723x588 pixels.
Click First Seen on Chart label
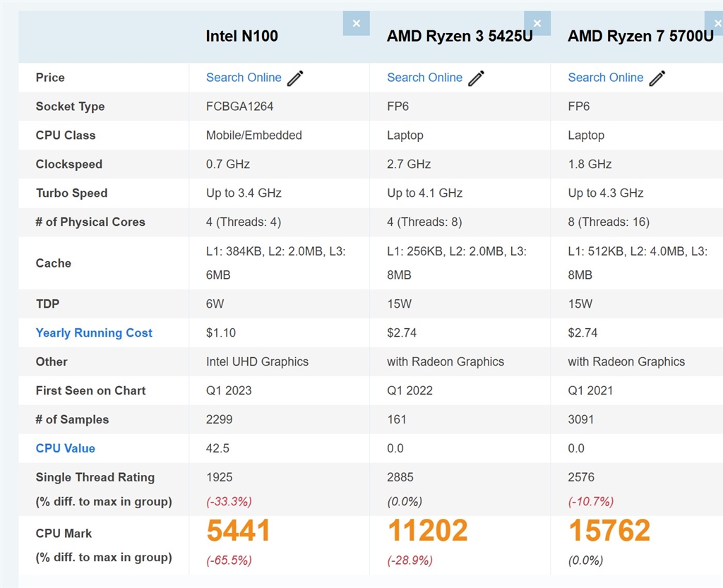pyautogui.click(x=91, y=391)
